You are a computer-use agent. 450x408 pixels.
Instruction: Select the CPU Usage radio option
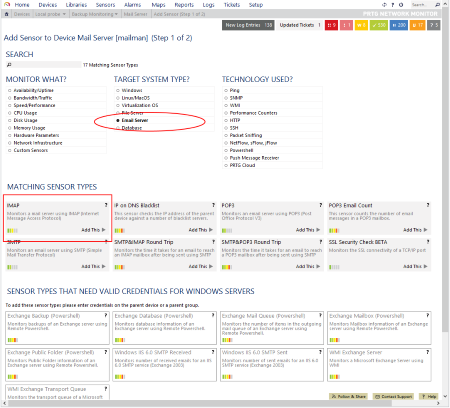point(10,113)
